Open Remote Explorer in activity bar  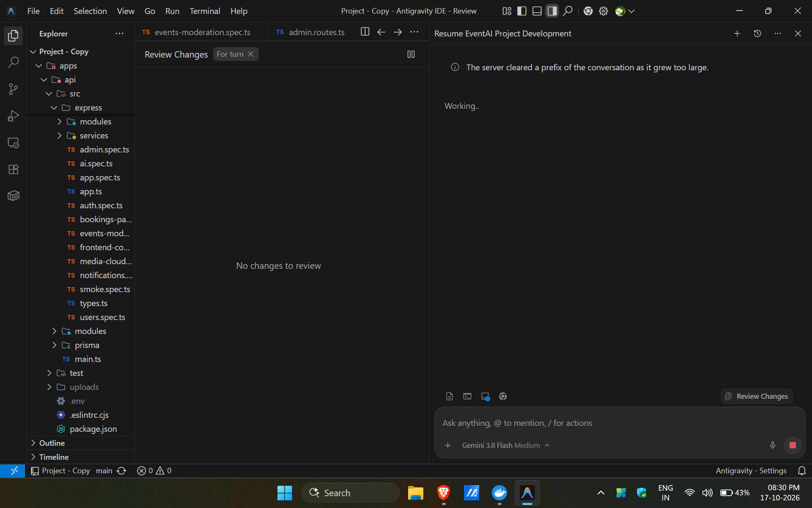pos(13,143)
